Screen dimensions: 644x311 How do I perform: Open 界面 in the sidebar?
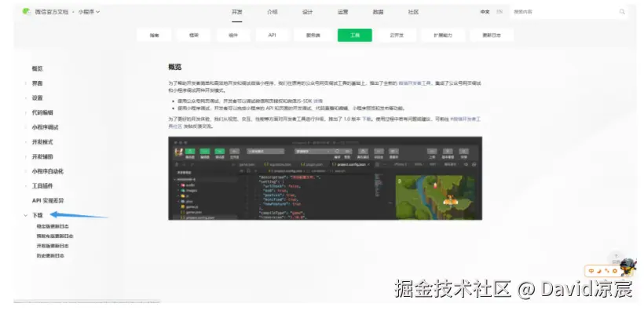tap(38, 83)
